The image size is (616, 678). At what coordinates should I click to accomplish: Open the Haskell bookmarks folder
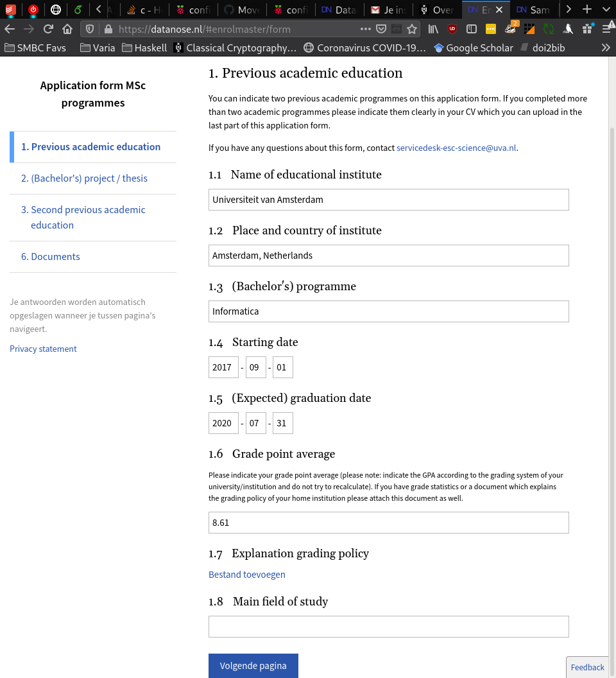144,48
